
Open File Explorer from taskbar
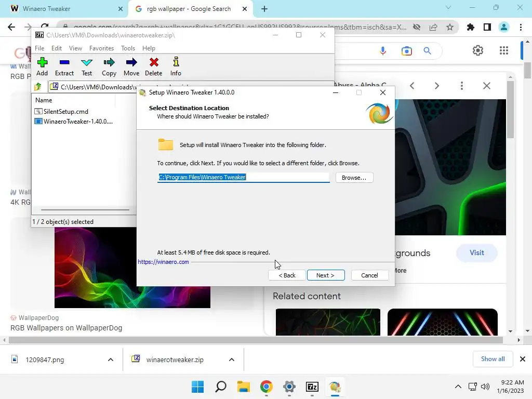(x=244, y=387)
